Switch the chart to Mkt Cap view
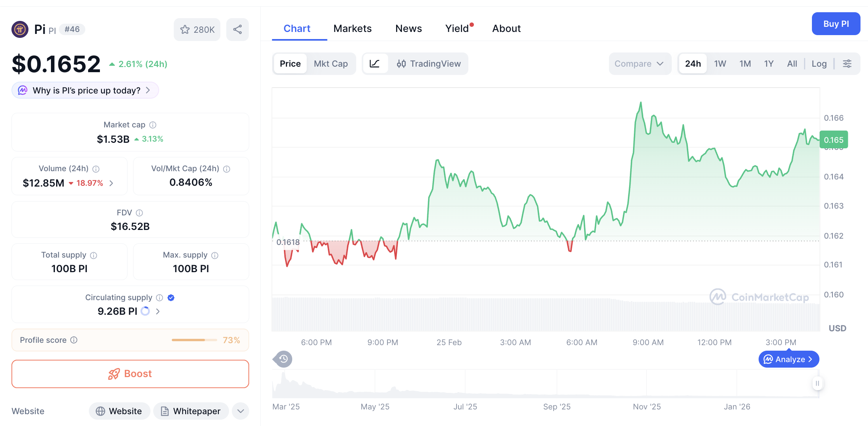868x426 pixels. (331, 64)
